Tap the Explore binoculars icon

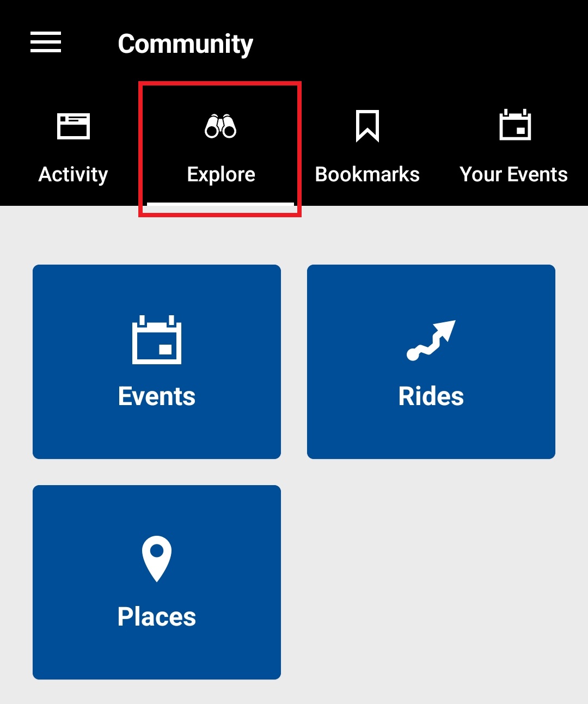coord(220,126)
